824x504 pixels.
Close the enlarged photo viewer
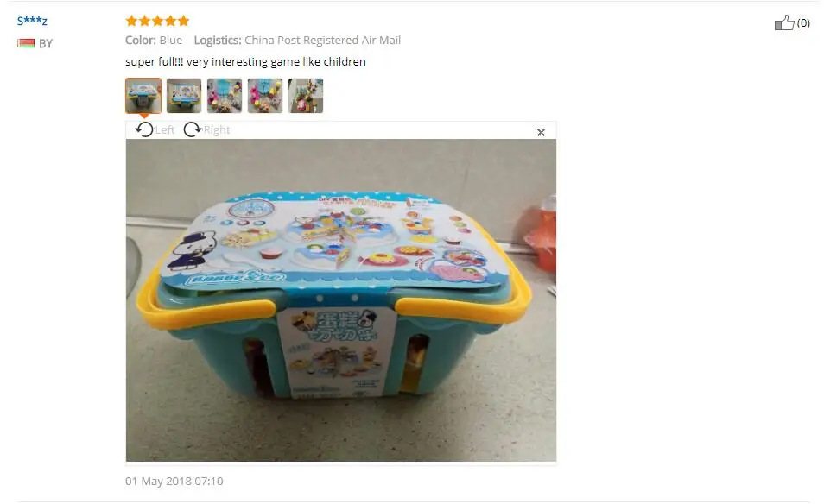click(541, 132)
